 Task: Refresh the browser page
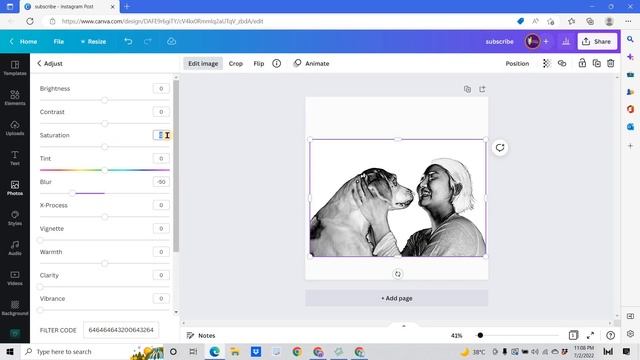click(30, 21)
